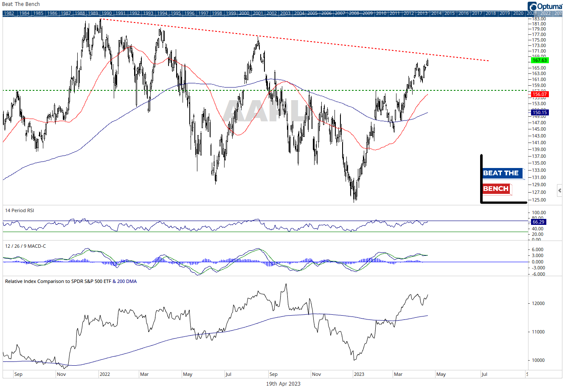Select 2019 in the year timeline
This screenshot has width=565, height=392.
tap(505, 13)
